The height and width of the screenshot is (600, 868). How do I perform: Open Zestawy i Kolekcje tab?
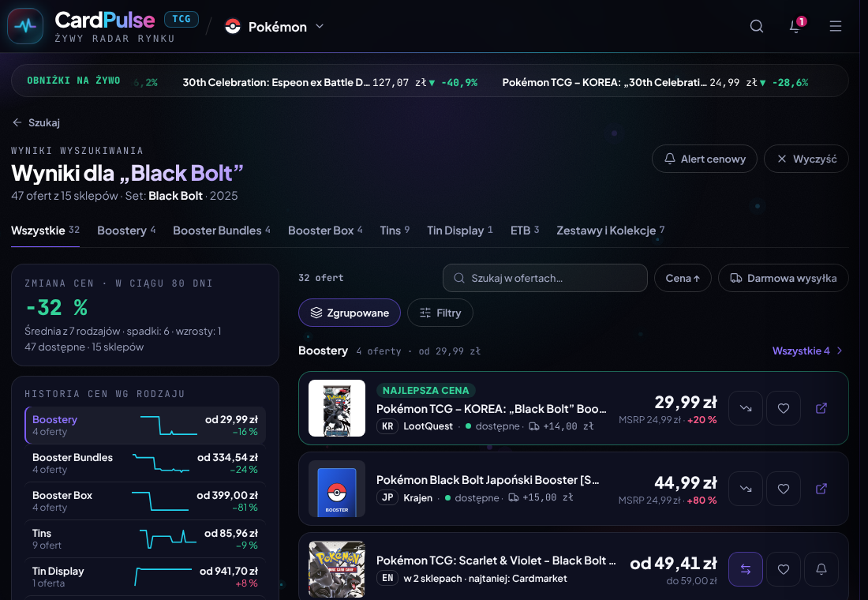click(611, 231)
